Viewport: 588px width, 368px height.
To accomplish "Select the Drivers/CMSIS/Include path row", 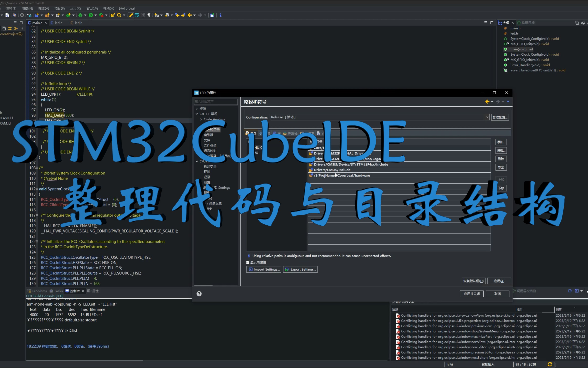I will pyautogui.click(x=399, y=170).
